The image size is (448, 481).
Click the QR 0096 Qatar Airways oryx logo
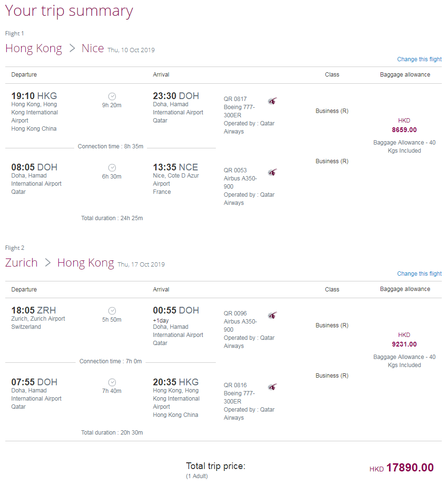(x=272, y=315)
